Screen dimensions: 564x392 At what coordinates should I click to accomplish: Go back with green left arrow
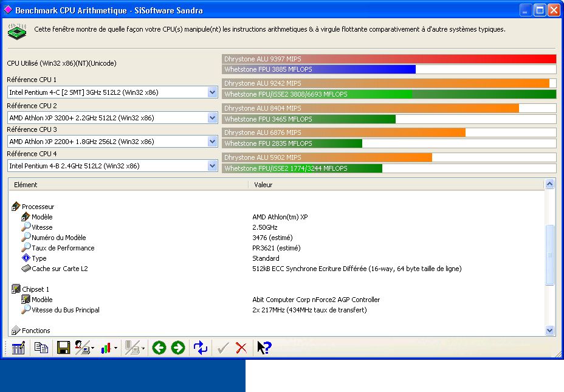[159, 348]
